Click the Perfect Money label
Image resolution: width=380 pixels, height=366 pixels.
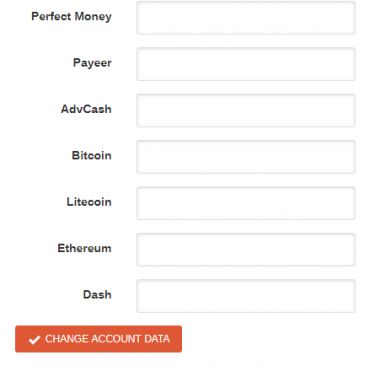click(x=71, y=16)
